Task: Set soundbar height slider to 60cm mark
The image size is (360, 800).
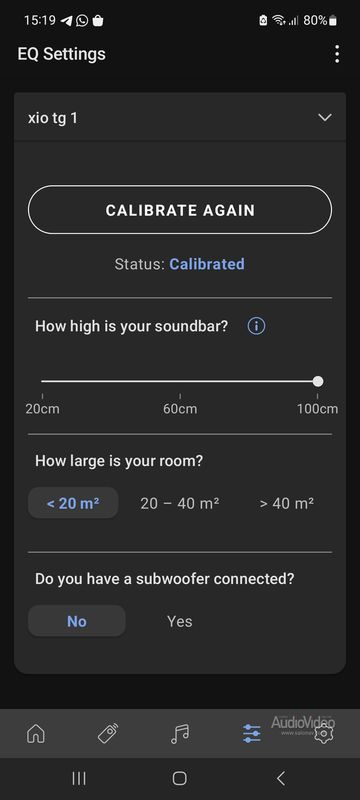Action: [x=180, y=381]
